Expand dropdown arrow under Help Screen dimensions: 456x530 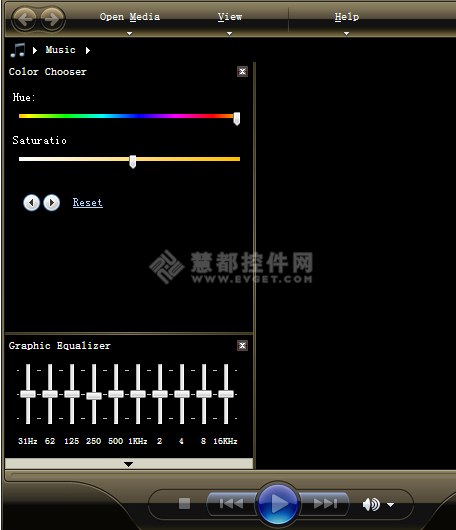pyautogui.click(x=346, y=33)
